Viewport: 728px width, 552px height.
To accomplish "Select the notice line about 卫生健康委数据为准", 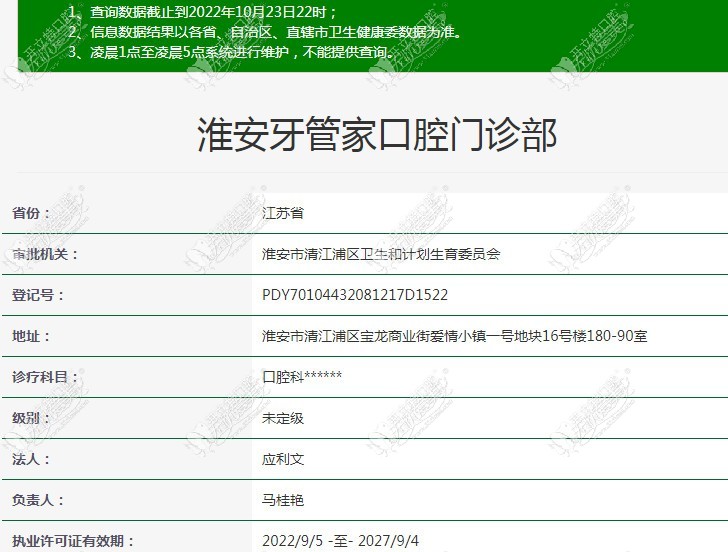I will tap(265, 32).
